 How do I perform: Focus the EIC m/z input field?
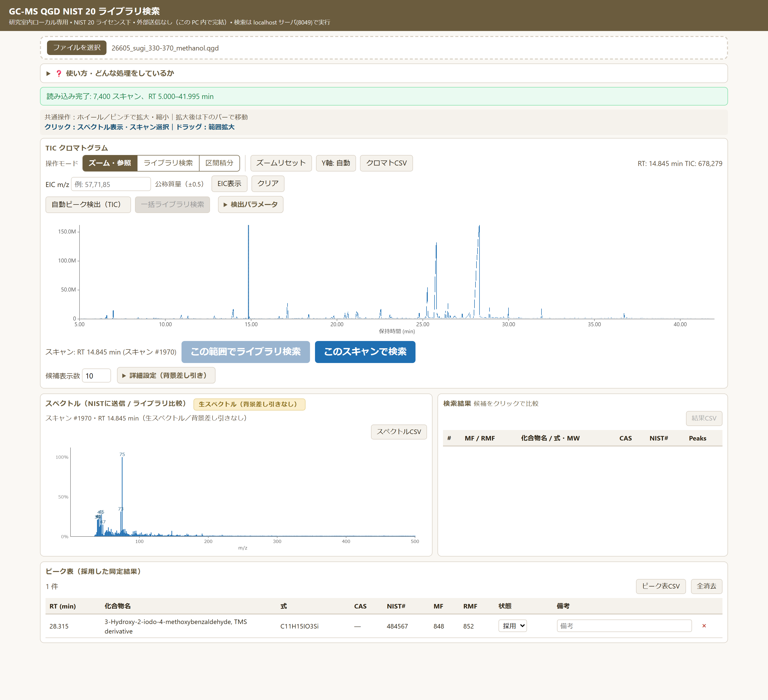pos(111,184)
